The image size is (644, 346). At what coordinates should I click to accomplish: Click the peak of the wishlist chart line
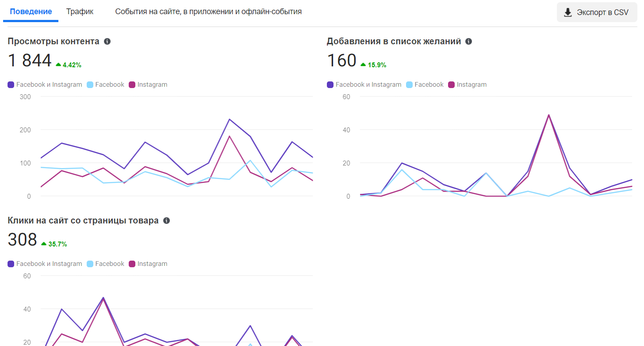[x=549, y=115]
